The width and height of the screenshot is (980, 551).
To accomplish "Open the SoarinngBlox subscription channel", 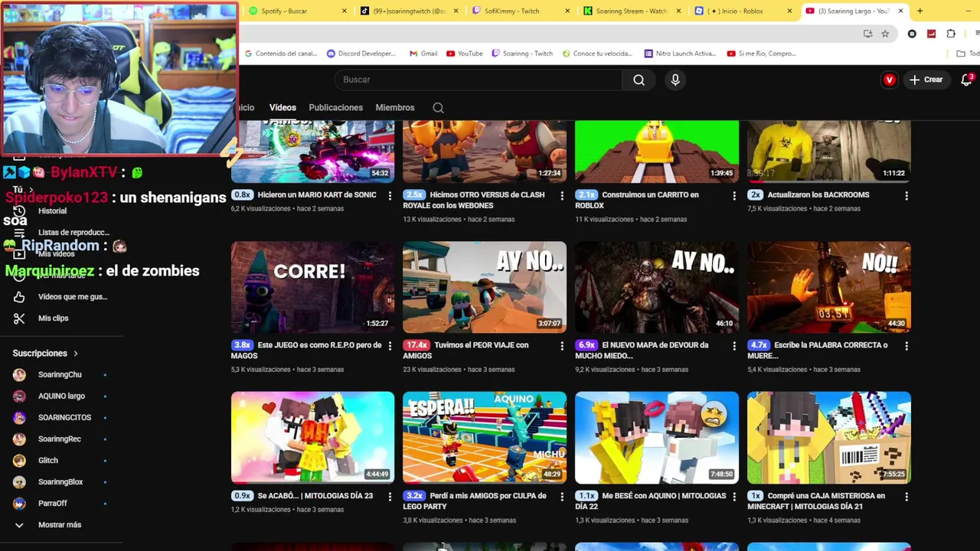I will [x=60, y=482].
